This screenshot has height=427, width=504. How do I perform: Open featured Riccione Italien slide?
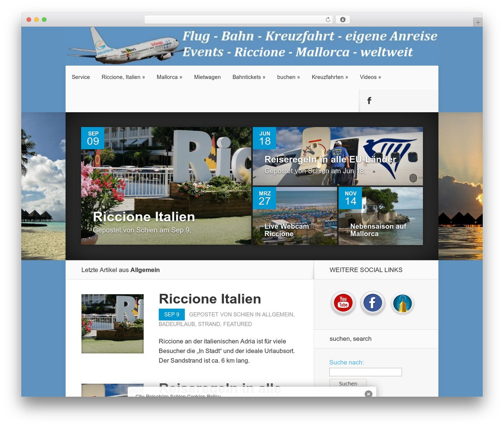pos(166,186)
